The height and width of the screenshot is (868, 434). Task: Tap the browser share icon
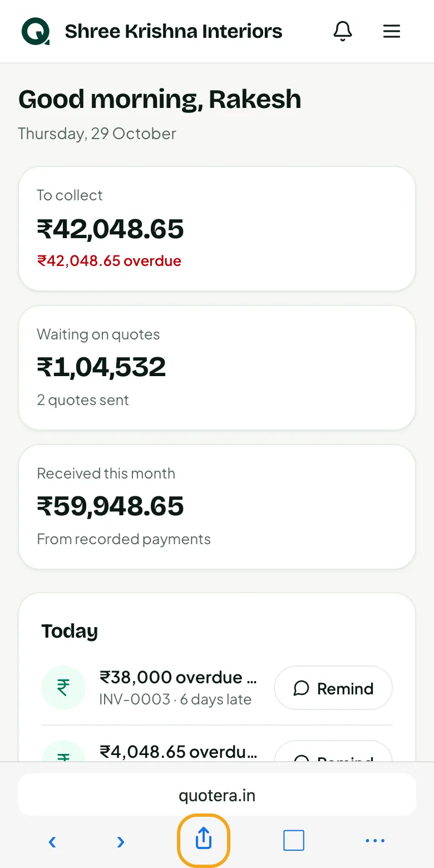tap(204, 840)
